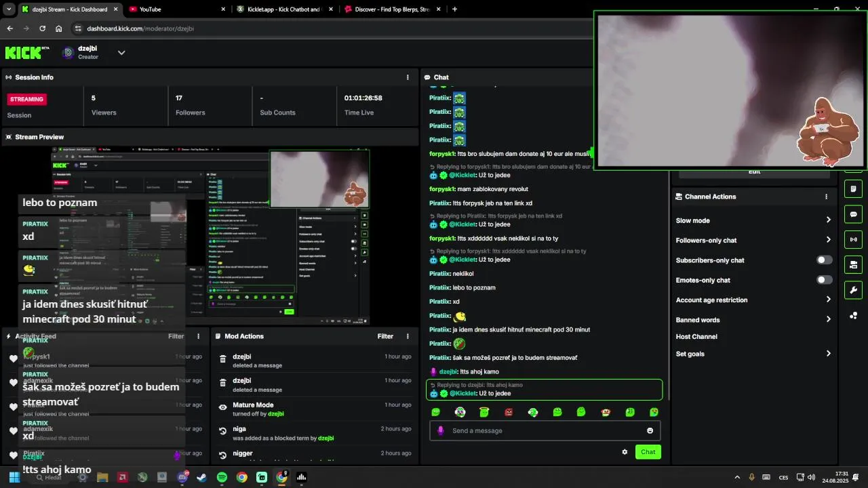Open browser tab search dropdown
Screen dimensions: 868x488
point(9,9)
